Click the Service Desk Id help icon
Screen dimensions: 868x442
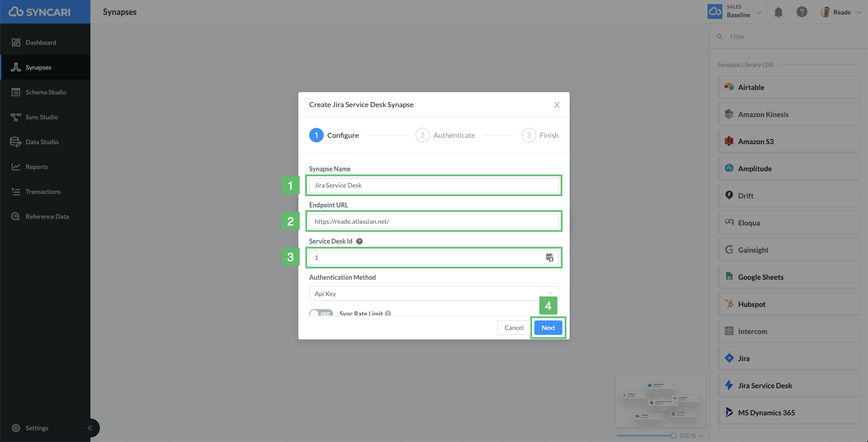[x=359, y=241]
